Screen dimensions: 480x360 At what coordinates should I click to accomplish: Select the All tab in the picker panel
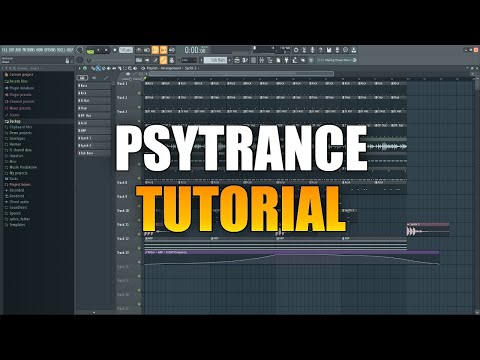pyautogui.click(x=82, y=78)
